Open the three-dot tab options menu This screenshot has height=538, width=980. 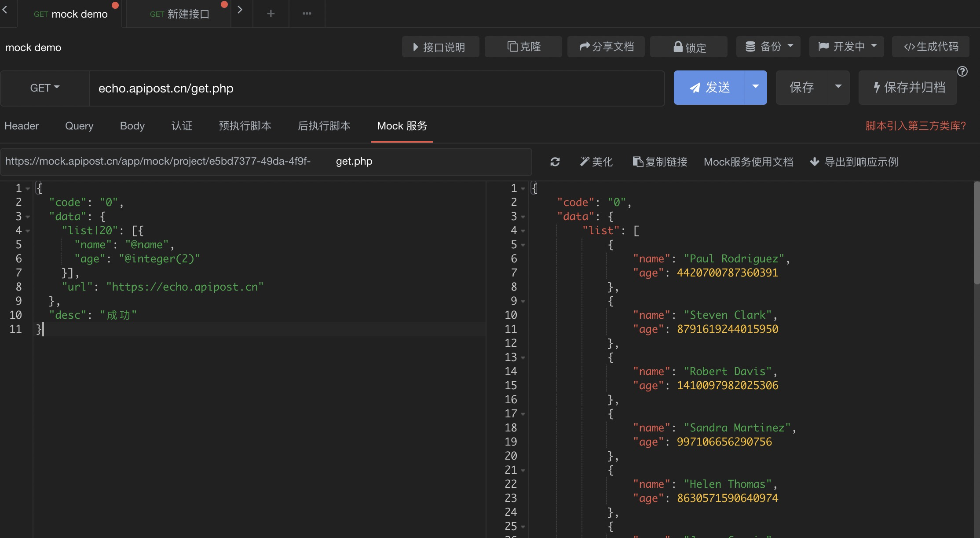point(307,14)
